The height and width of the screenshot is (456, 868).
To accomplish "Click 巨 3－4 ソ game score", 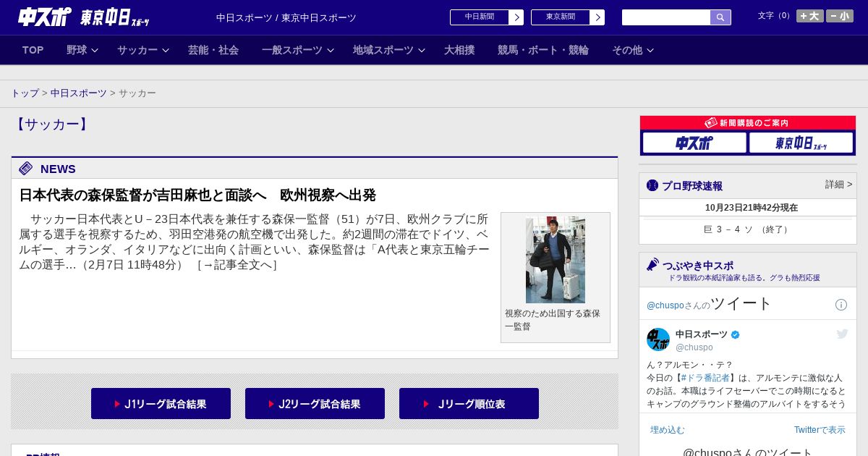I will 747,229.
